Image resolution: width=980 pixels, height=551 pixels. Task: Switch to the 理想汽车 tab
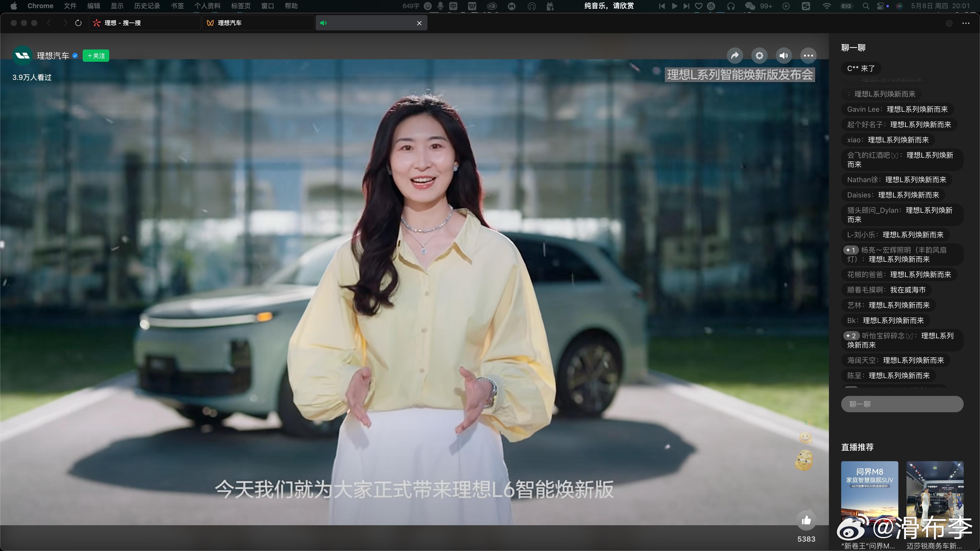(x=258, y=23)
